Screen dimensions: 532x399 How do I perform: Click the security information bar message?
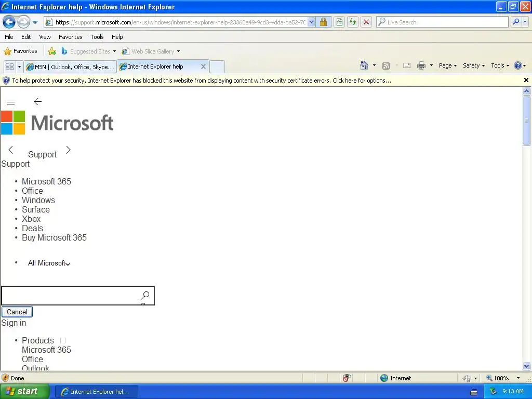[202, 81]
